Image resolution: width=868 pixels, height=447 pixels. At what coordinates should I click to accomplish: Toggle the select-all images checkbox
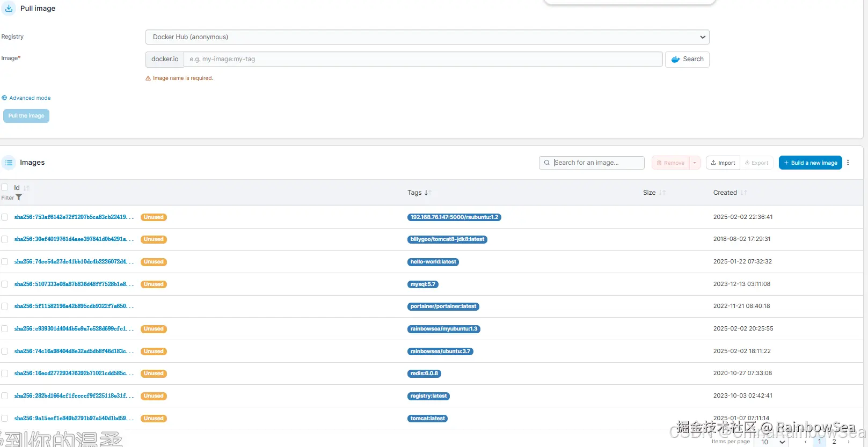click(5, 187)
